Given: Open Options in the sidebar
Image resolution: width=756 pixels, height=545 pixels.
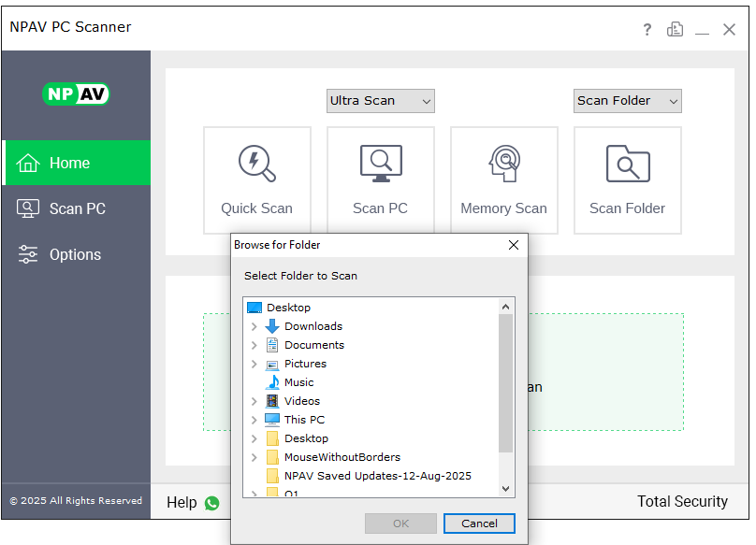Looking at the screenshot, I should [x=76, y=254].
